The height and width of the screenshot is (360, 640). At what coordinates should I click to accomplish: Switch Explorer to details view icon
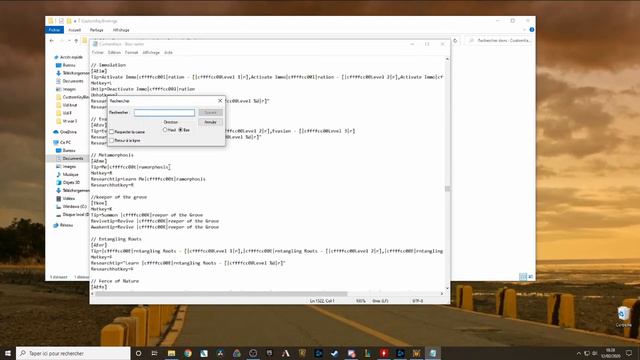pyautogui.click(x=523, y=277)
